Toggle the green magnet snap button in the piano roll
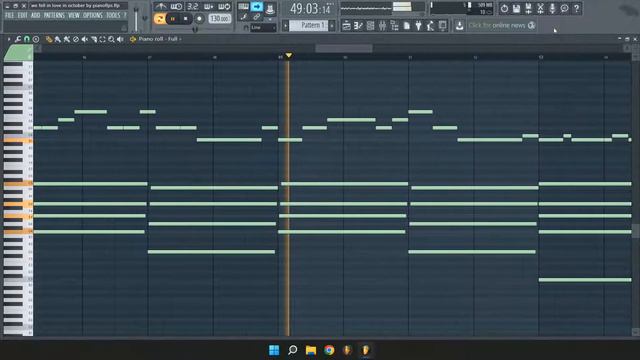640x360 pixels. (27, 39)
